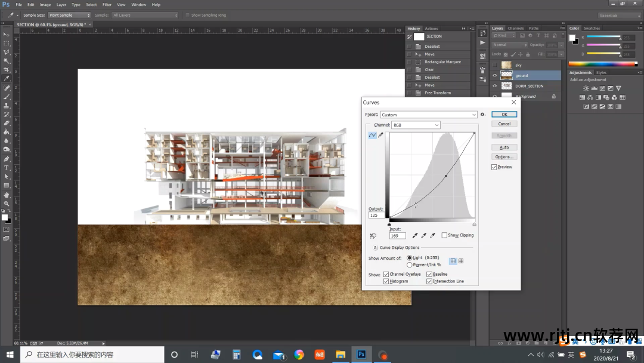Open the Channel dropdown set to RGB

click(416, 125)
